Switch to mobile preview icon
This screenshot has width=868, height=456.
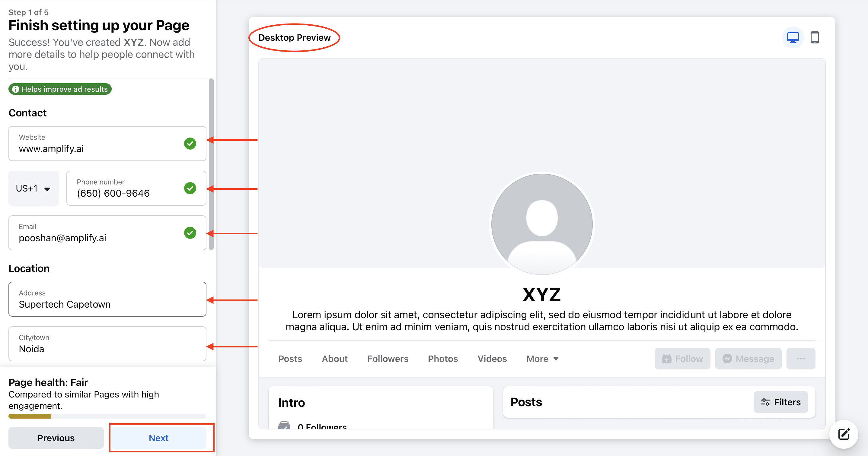coord(815,37)
